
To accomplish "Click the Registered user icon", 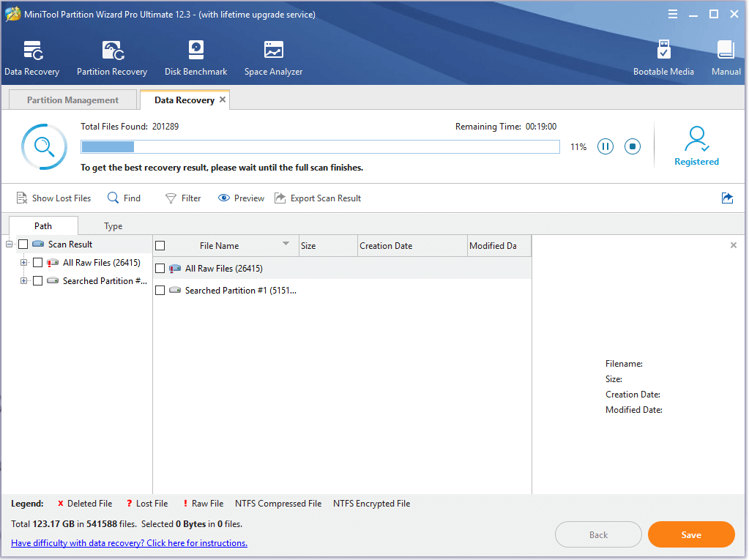I will click(x=696, y=139).
